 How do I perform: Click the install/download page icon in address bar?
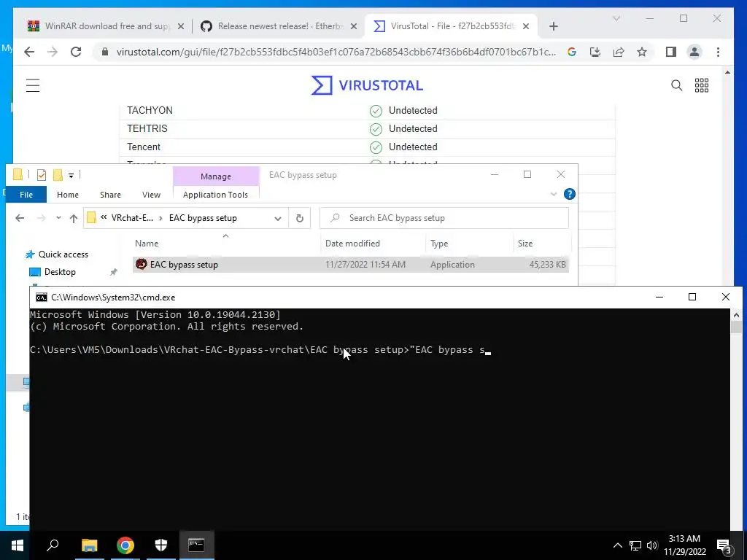[595, 52]
